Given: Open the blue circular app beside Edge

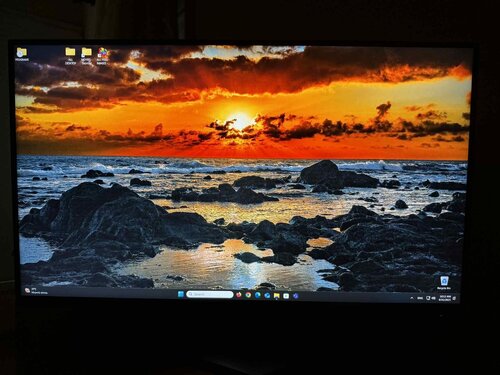Looking at the screenshot, I should click(267, 296).
